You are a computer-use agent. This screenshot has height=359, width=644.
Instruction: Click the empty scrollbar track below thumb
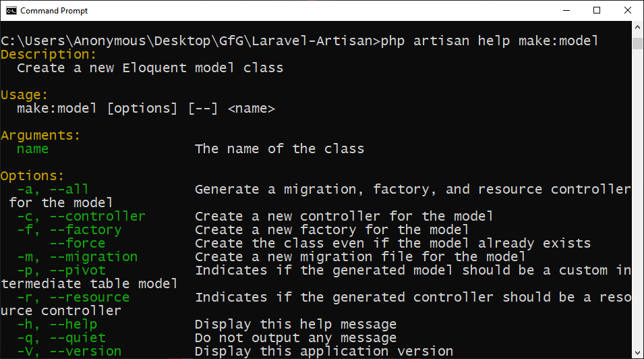click(637, 198)
